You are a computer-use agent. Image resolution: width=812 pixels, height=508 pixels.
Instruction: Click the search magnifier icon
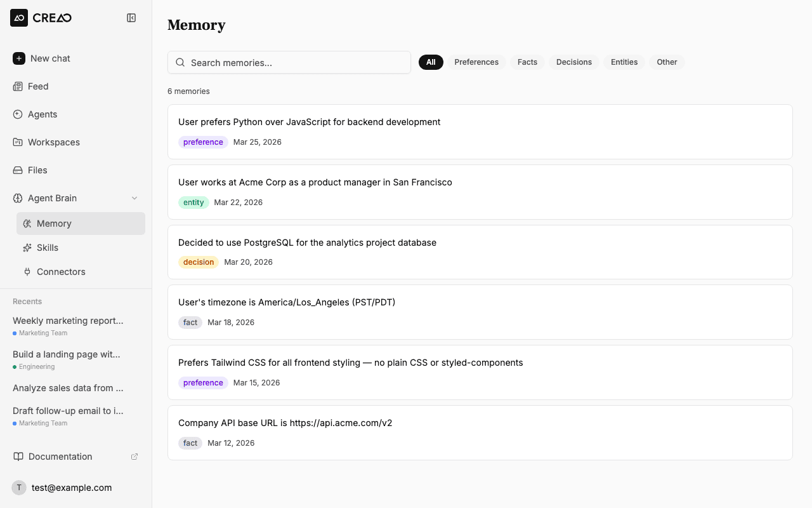click(x=180, y=62)
